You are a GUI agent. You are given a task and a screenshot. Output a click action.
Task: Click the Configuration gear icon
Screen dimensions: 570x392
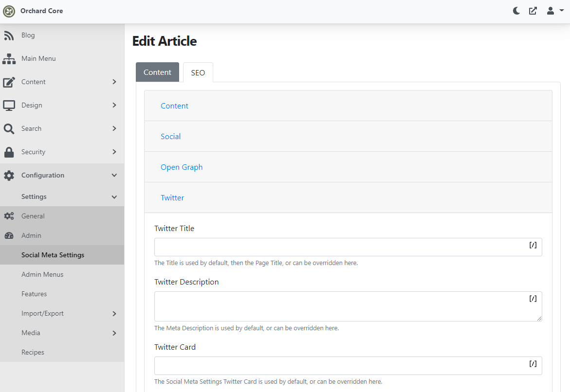click(9, 176)
